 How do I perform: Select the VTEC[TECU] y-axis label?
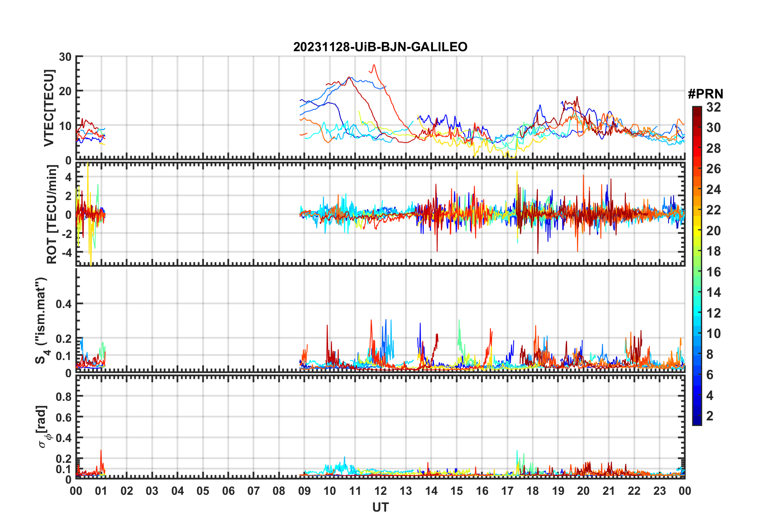point(49,108)
